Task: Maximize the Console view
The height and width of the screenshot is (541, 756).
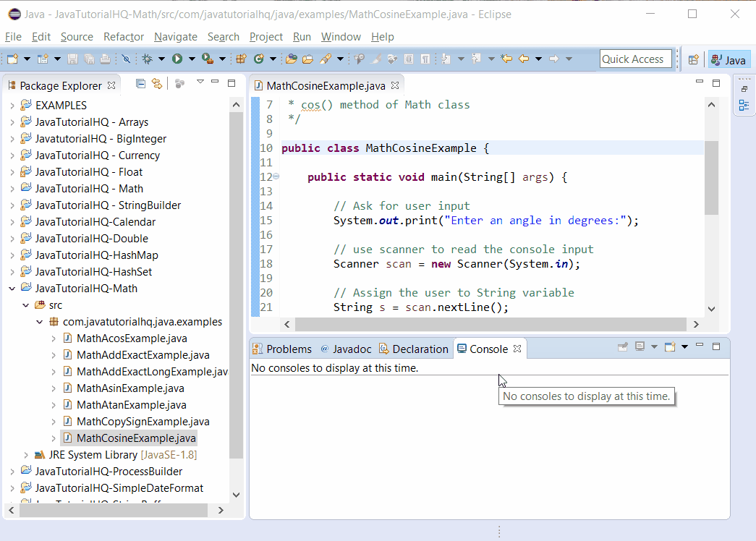Action: click(x=716, y=347)
